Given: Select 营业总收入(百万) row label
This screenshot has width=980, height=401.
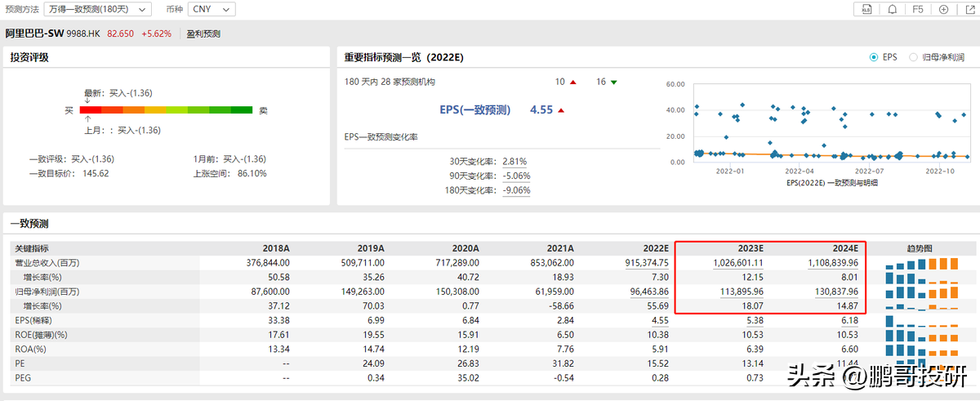Looking at the screenshot, I should (x=48, y=263).
